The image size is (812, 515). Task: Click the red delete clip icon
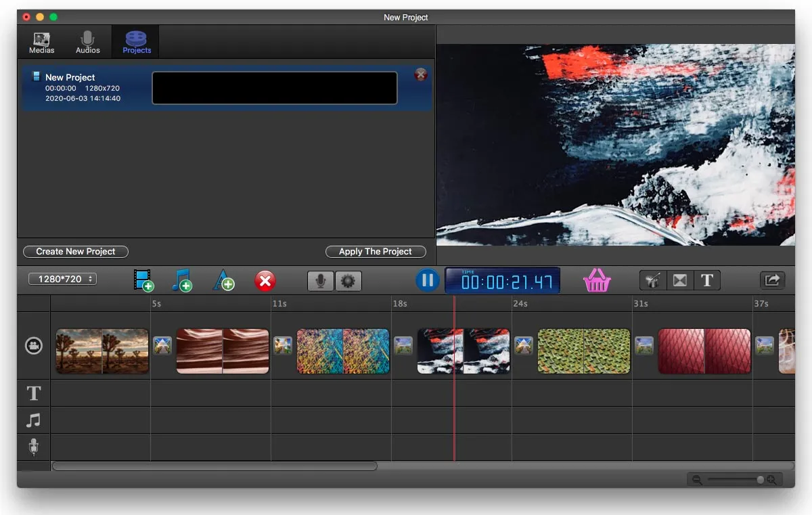(265, 280)
